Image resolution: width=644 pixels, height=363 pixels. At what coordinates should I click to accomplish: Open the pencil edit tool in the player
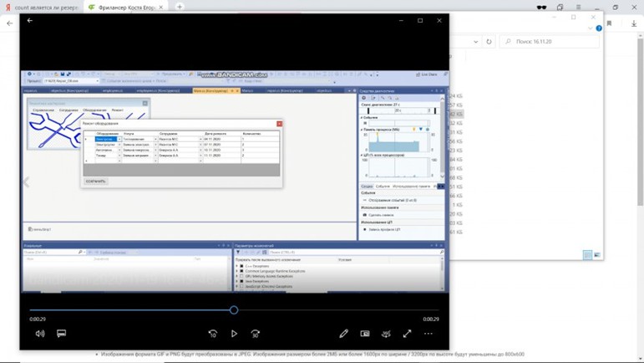point(344,334)
